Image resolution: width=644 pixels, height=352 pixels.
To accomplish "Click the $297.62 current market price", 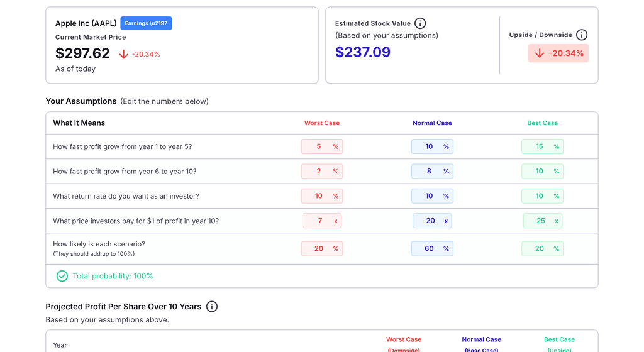I will point(82,53).
